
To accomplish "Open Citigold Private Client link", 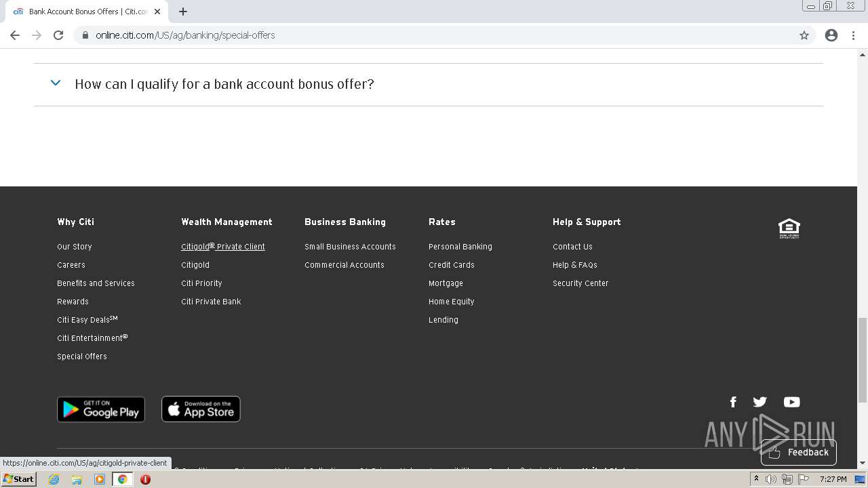I will point(223,247).
